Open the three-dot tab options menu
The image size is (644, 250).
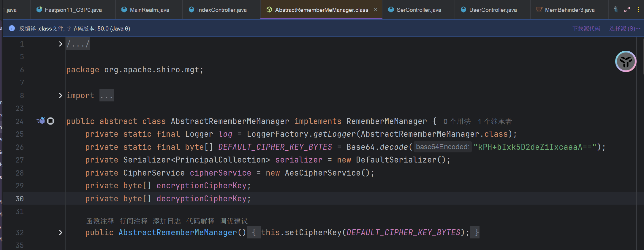pyautogui.click(x=638, y=9)
